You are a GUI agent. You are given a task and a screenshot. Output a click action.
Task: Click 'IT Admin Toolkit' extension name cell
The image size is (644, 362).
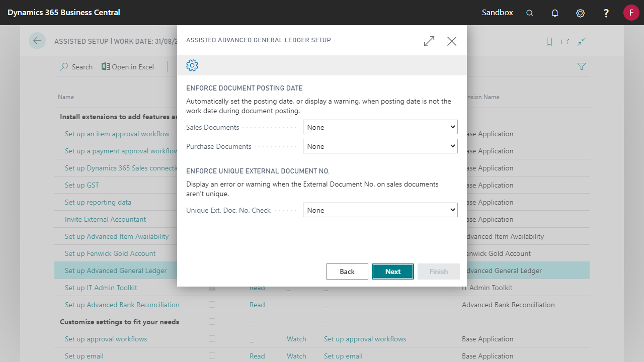point(487,288)
